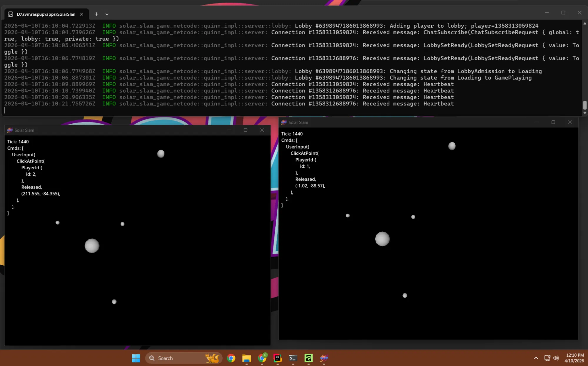Open volume control tray icon
The width and height of the screenshot is (588, 366).
click(556, 358)
